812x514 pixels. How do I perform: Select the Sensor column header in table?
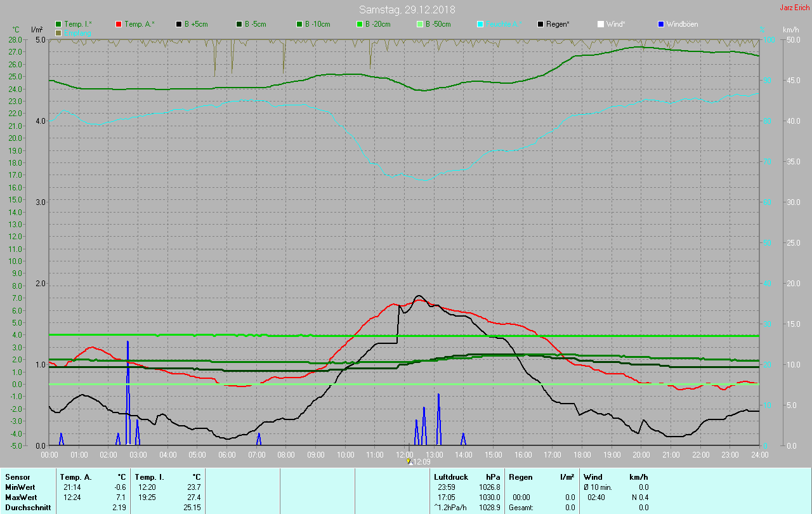coord(17,477)
